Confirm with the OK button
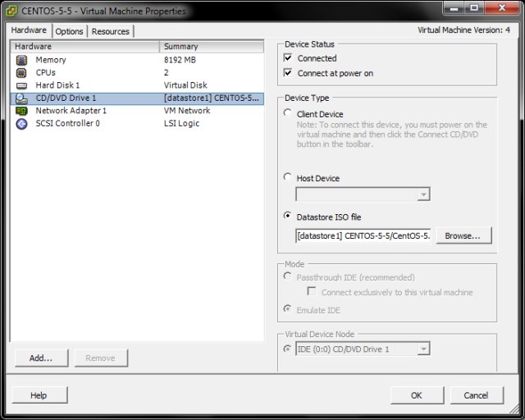The width and height of the screenshot is (525, 420). coord(418,395)
